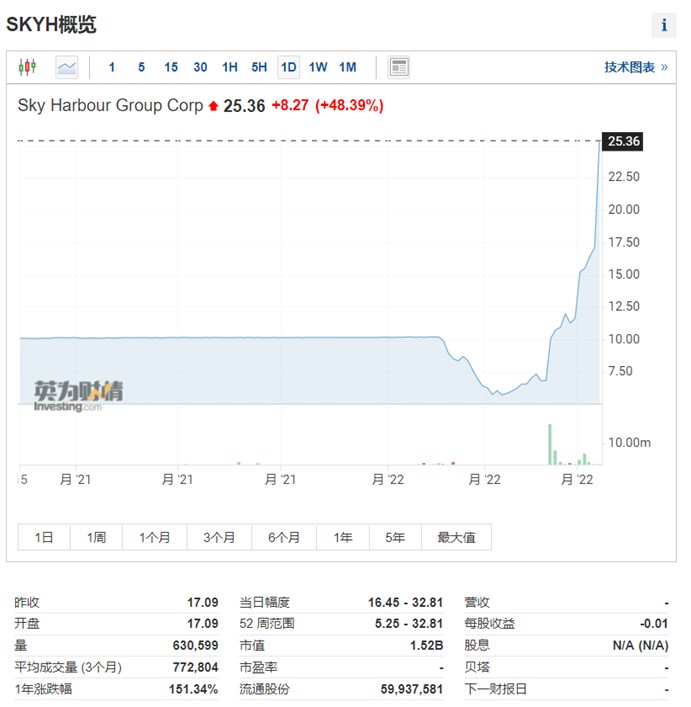Choose the 1H interval
Screen dimensions: 691x707
click(230, 68)
